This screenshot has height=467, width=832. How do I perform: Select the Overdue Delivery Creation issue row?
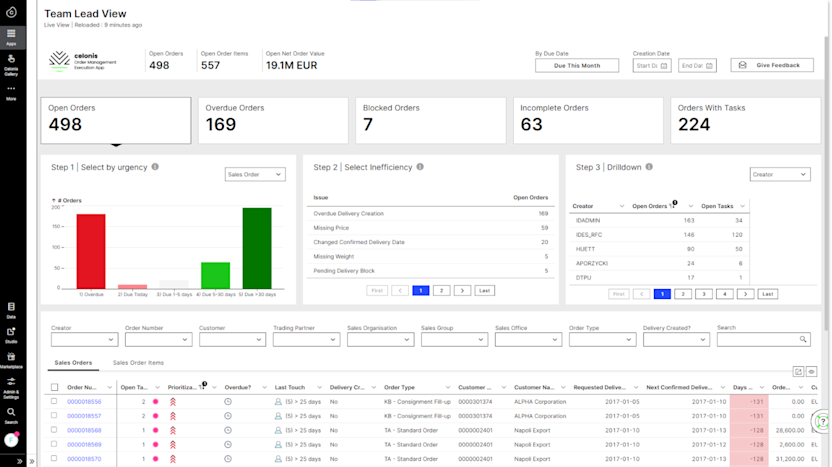pos(430,213)
